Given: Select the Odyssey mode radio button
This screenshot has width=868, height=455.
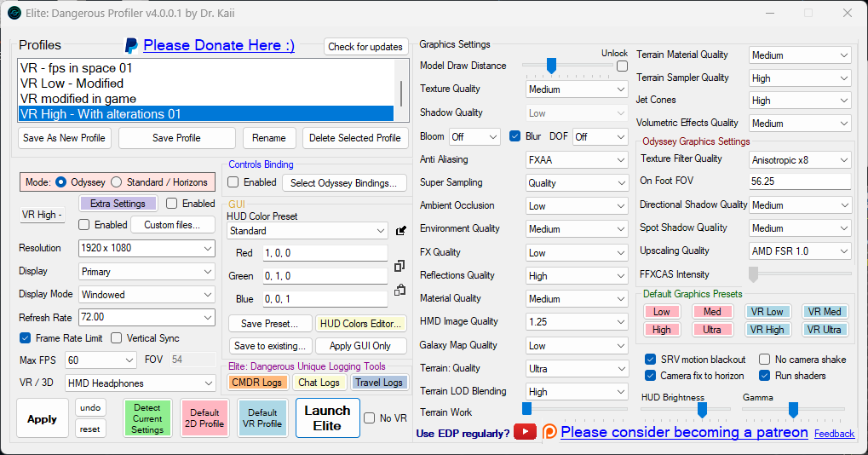Looking at the screenshot, I should click(60, 182).
